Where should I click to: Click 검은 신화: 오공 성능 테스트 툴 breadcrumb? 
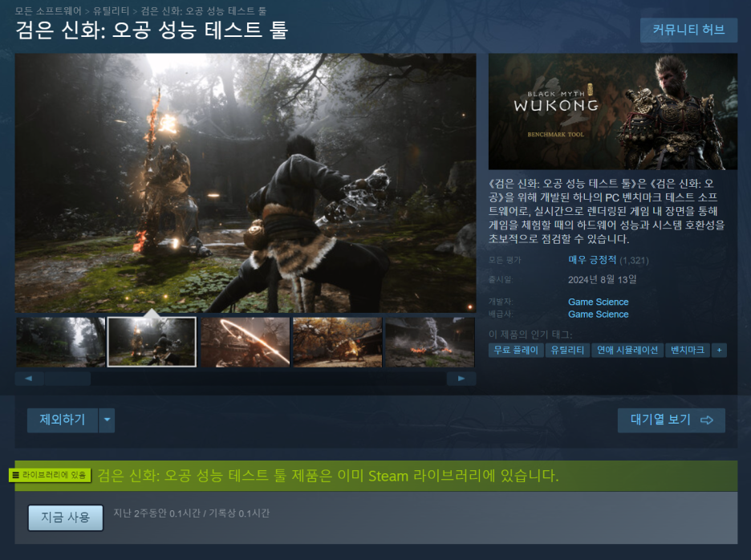pyautogui.click(x=203, y=10)
